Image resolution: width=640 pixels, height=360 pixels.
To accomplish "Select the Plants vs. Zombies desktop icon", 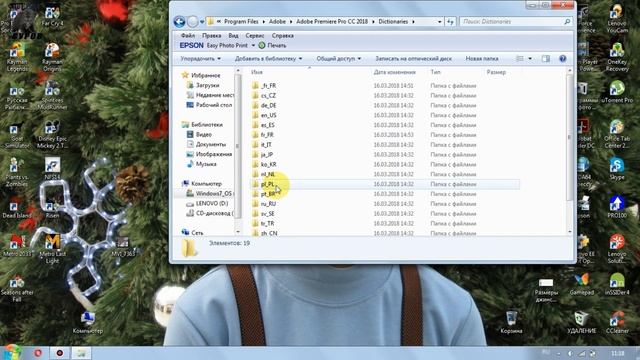I will (x=17, y=173).
